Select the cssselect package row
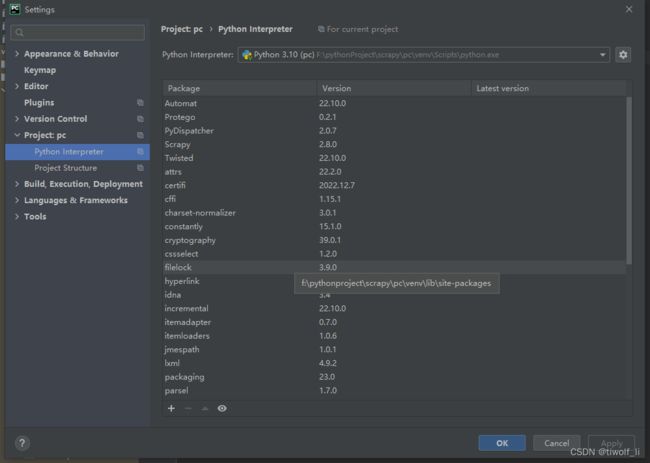The image size is (650, 463). click(394, 254)
